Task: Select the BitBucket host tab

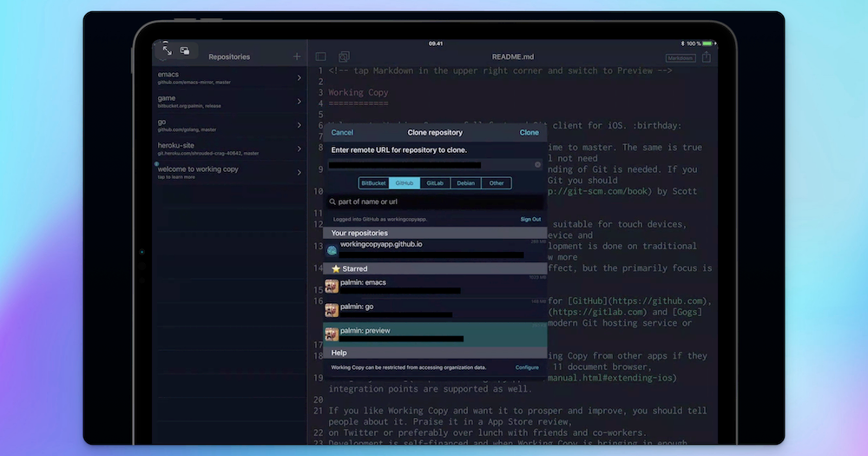Action: 373,183
